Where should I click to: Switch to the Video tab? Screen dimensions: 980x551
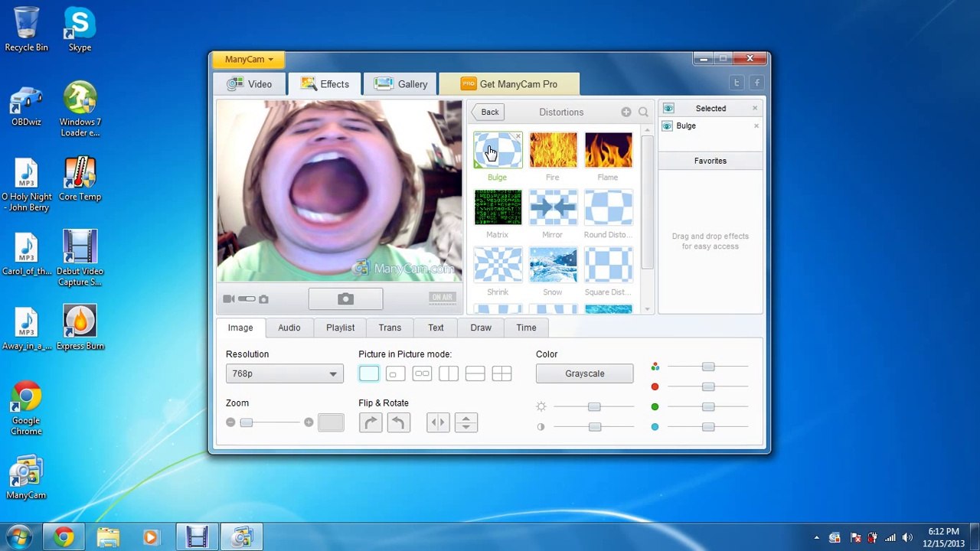click(x=250, y=84)
